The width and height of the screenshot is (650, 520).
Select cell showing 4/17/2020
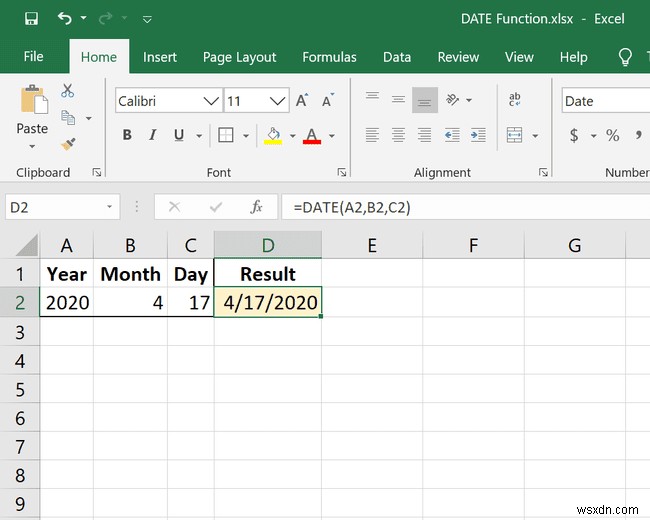click(x=268, y=302)
